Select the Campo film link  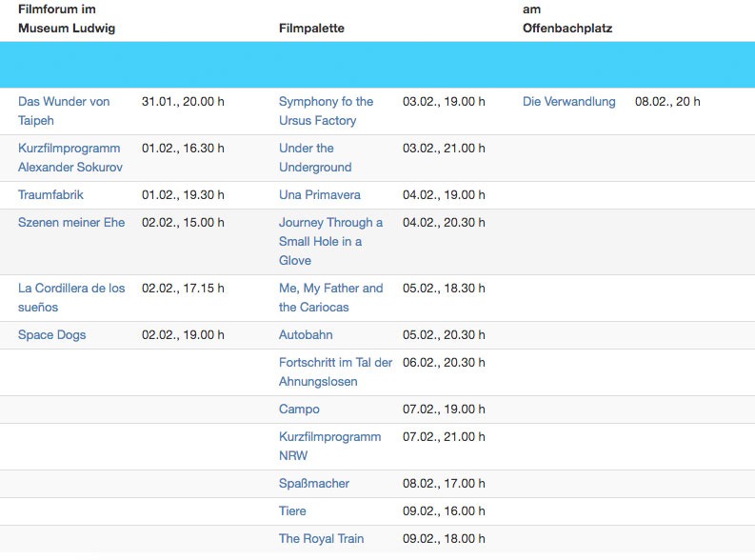[299, 410]
